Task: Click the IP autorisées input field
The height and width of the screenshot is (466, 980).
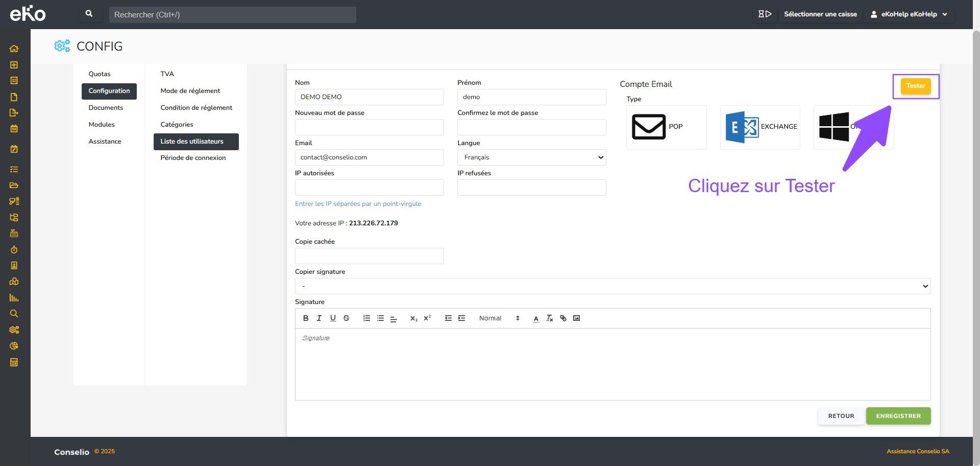Action: [x=369, y=188]
